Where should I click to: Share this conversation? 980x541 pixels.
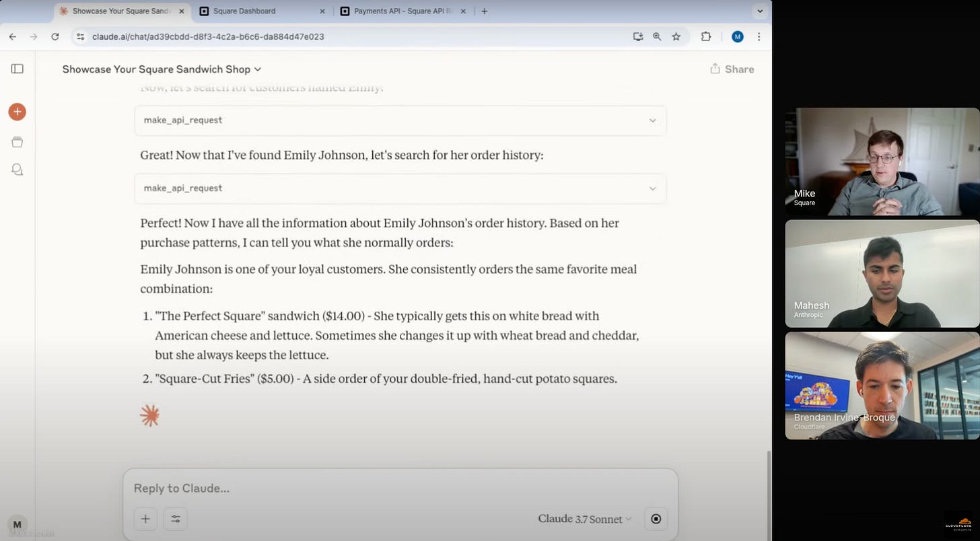click(732, 69)
